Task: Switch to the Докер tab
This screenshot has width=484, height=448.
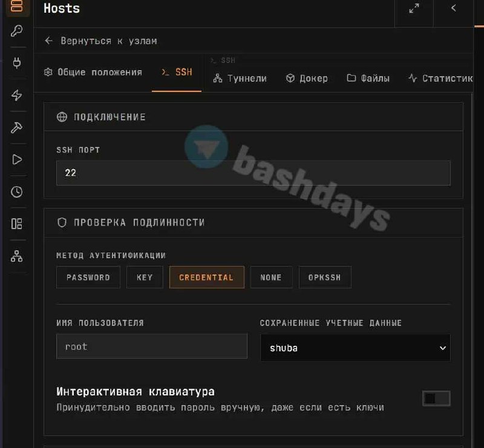Action: [x=307, y=79]
